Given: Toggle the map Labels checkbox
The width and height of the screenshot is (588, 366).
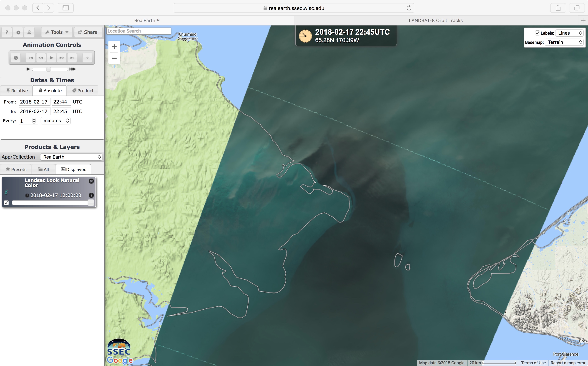Looking at the screenshot, I should tap(537, 33).
